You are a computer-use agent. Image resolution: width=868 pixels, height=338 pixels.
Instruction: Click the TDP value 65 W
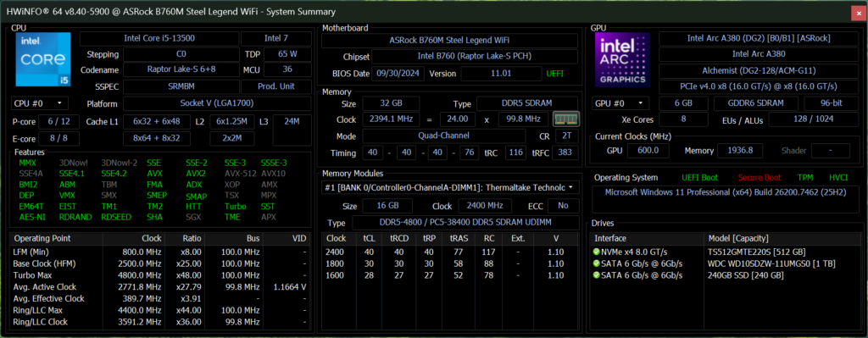(x=288, y=55)
